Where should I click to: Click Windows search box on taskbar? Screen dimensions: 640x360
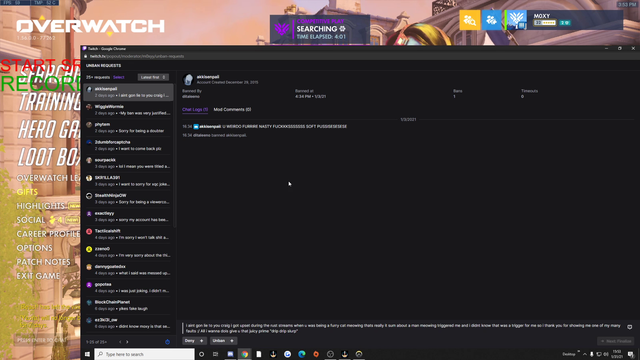144,354
